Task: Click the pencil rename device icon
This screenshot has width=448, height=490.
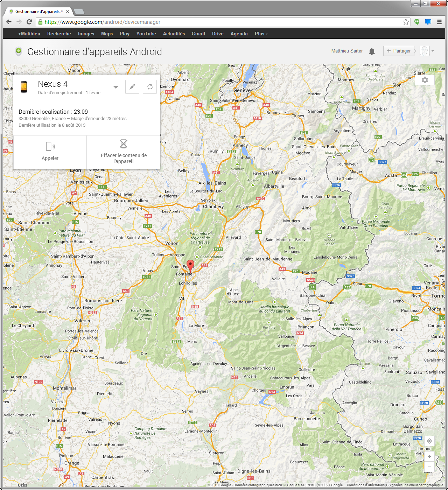Action: [x=132, y=87]
